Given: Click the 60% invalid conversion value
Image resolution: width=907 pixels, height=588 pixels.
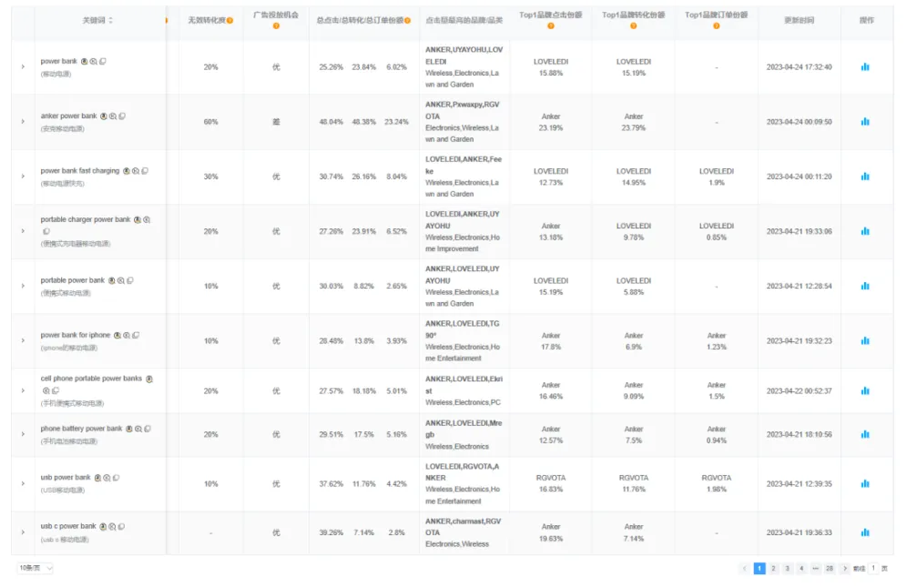Looking at the screenshot, I should [210, 122].
